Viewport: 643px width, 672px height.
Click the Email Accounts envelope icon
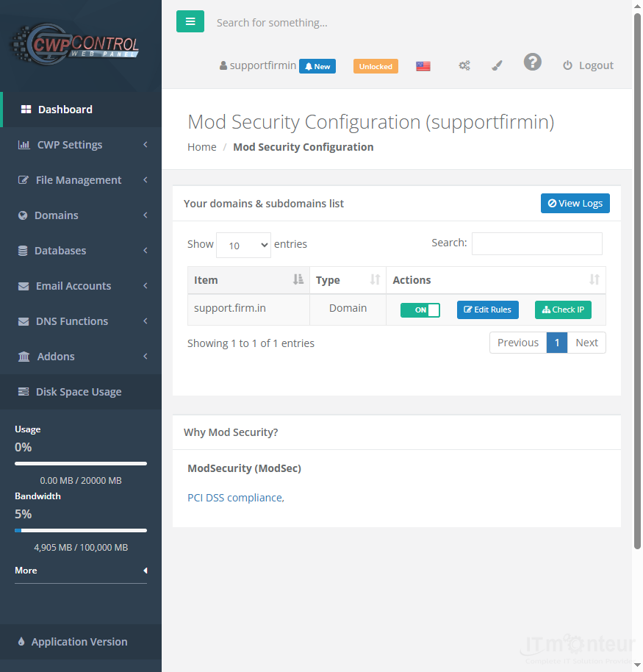(24, 286)
